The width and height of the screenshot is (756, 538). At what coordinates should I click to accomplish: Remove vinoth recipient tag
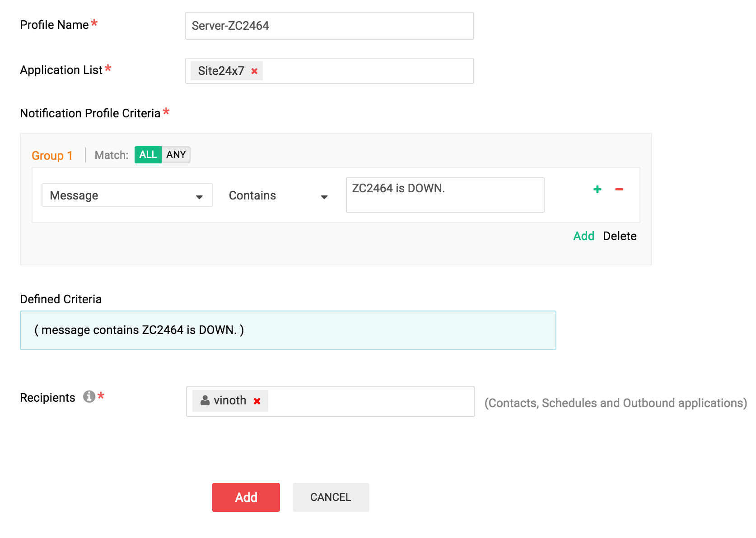257,401
